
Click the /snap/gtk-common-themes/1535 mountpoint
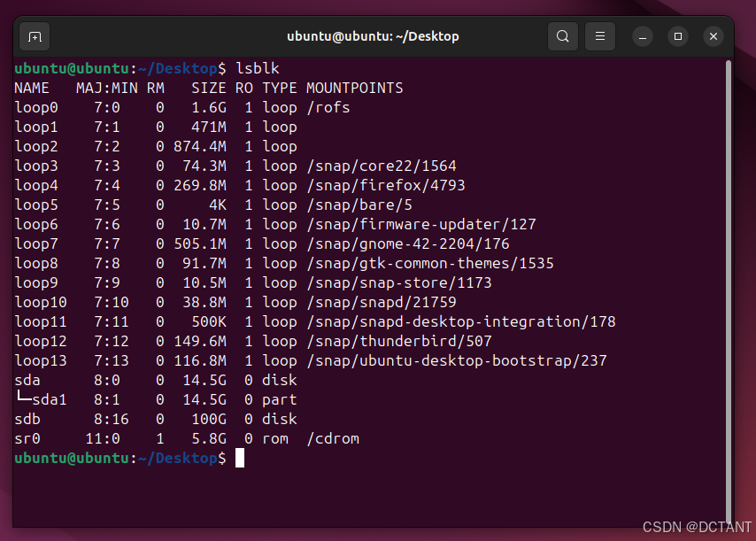(x=430, y=263)
